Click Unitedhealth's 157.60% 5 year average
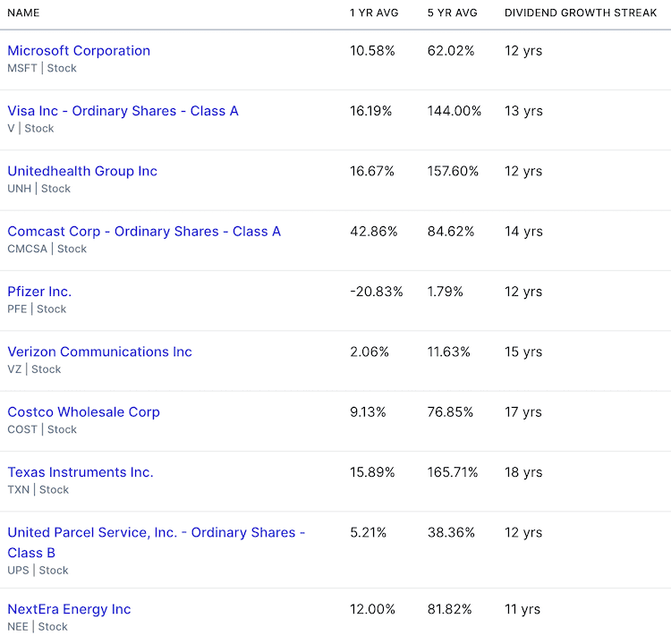Viewport: 671px width, 644px height. coord(454,171)
